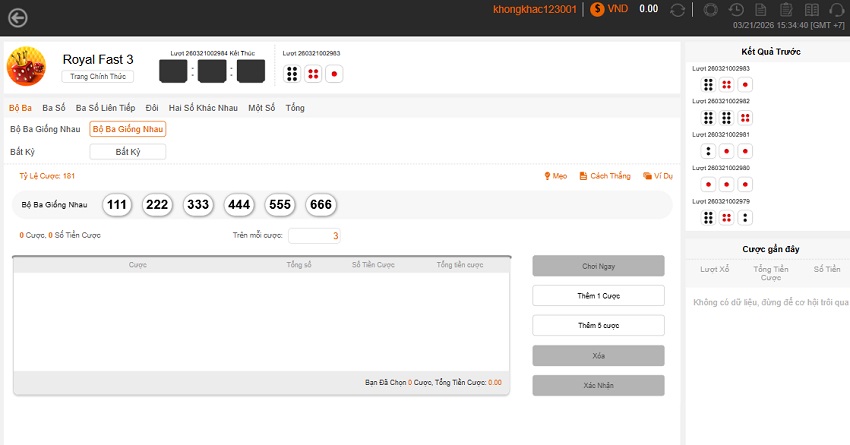Click the orange VND currency coin icon
This screenshot has height=445, width=850.
point(597,9)
